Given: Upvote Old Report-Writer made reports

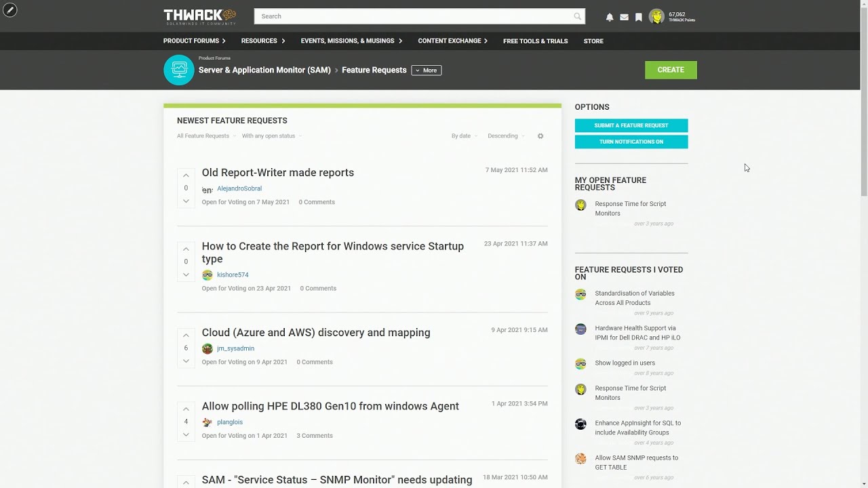Looking at the screenshot, I should tap(186, 176).
